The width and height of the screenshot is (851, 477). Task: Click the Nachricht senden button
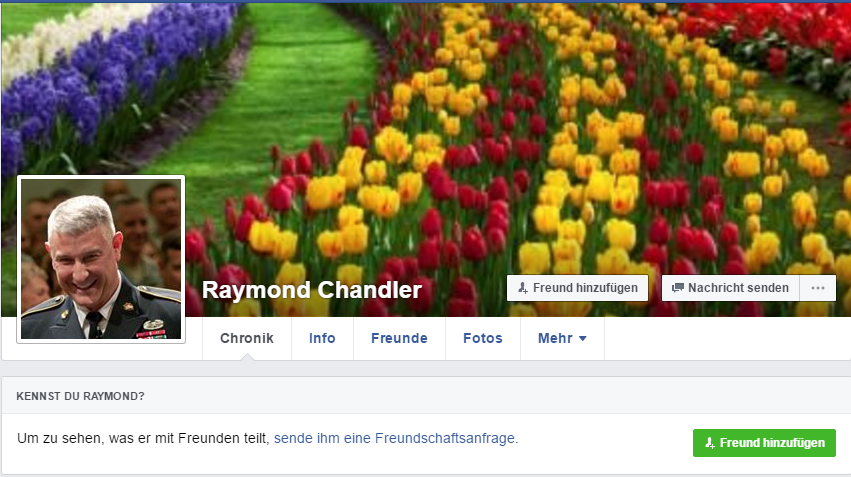(731, 288)
